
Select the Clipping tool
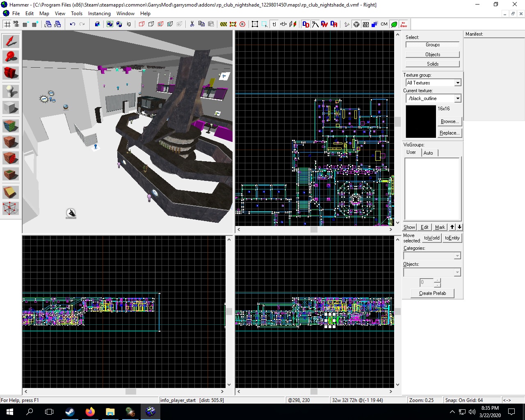tap(11, 192)
